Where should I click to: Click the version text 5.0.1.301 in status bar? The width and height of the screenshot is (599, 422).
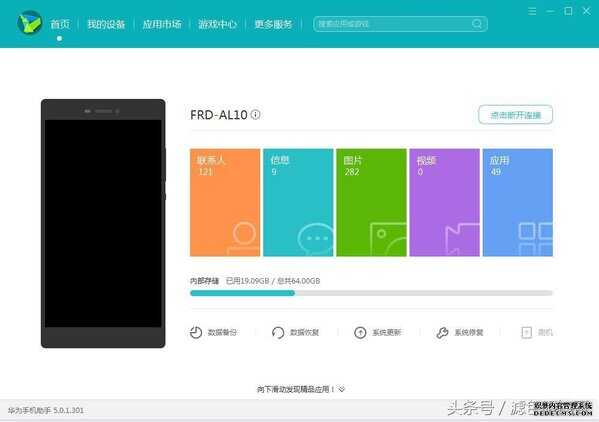68,411
